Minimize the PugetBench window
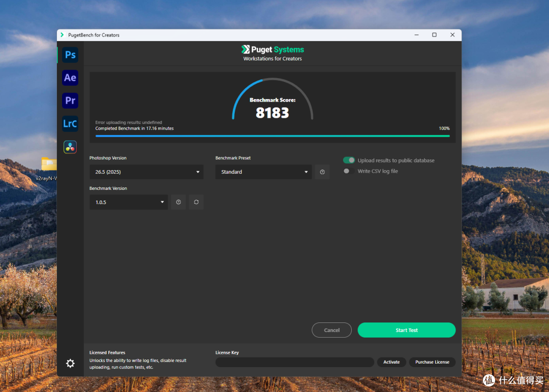549x392 pixels. click(417, 35)
